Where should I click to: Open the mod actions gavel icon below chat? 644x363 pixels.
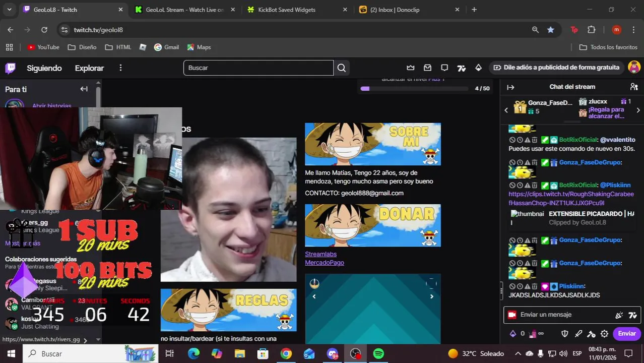coord(592,334)
